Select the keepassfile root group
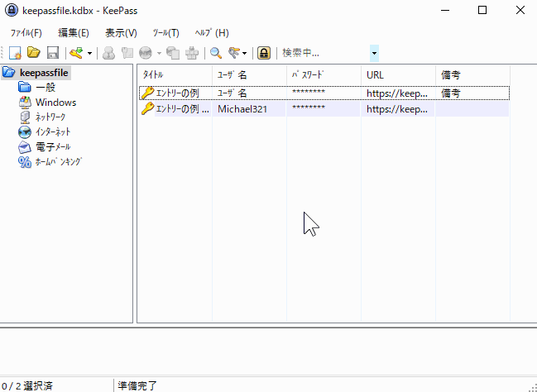This screenshot has height=392, width=537. pos(44,73)
